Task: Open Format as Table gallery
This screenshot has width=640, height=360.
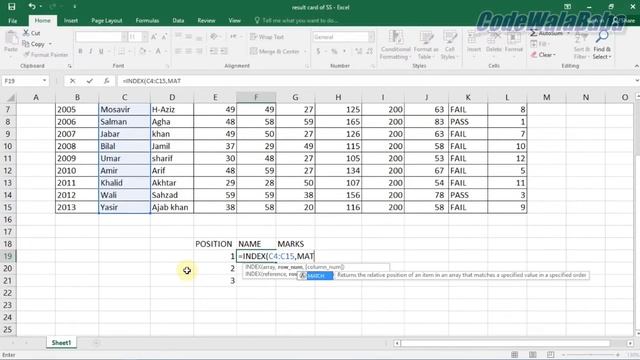Action: pos(426,45)
